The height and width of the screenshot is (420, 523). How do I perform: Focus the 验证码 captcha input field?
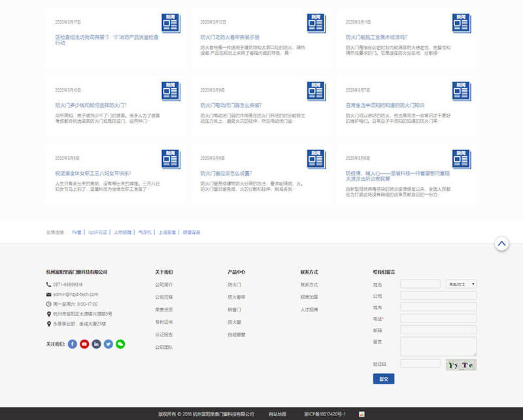tap(420, 364)
